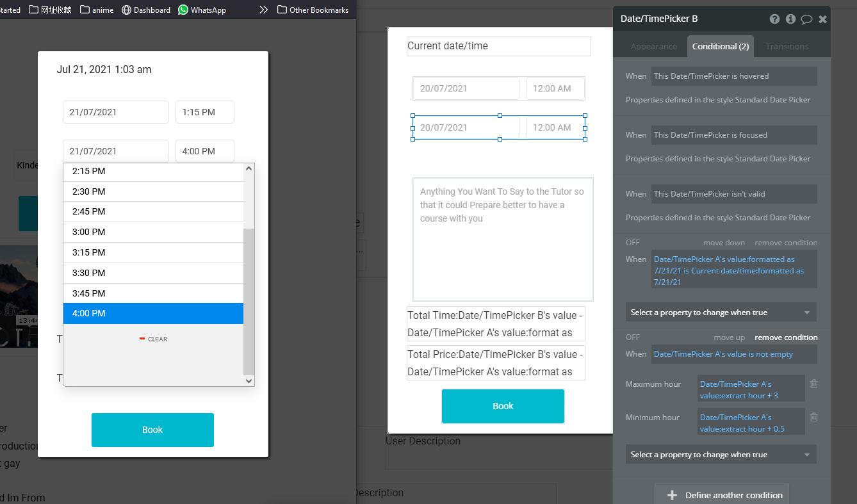Select first picker's 12:00 AM field in editor
The width and height of the screenshot is (857, 504).
pos(555,88)
